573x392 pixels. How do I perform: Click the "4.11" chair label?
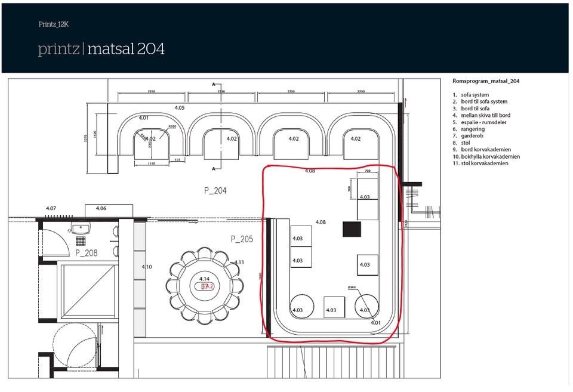coord(239,262)
